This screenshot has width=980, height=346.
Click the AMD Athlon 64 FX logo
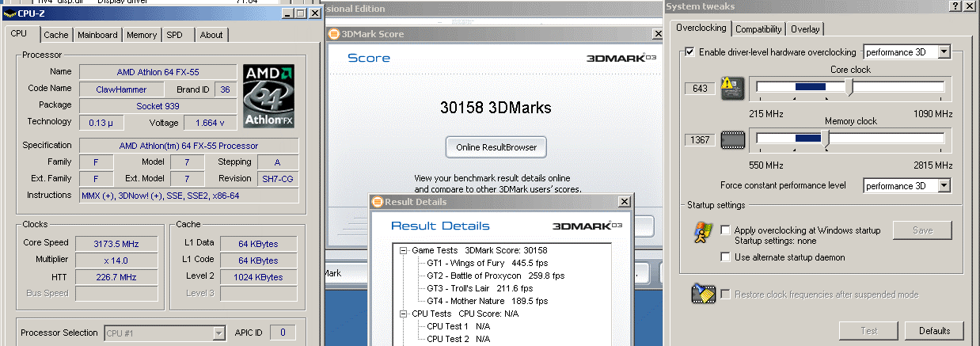[268, 97]
